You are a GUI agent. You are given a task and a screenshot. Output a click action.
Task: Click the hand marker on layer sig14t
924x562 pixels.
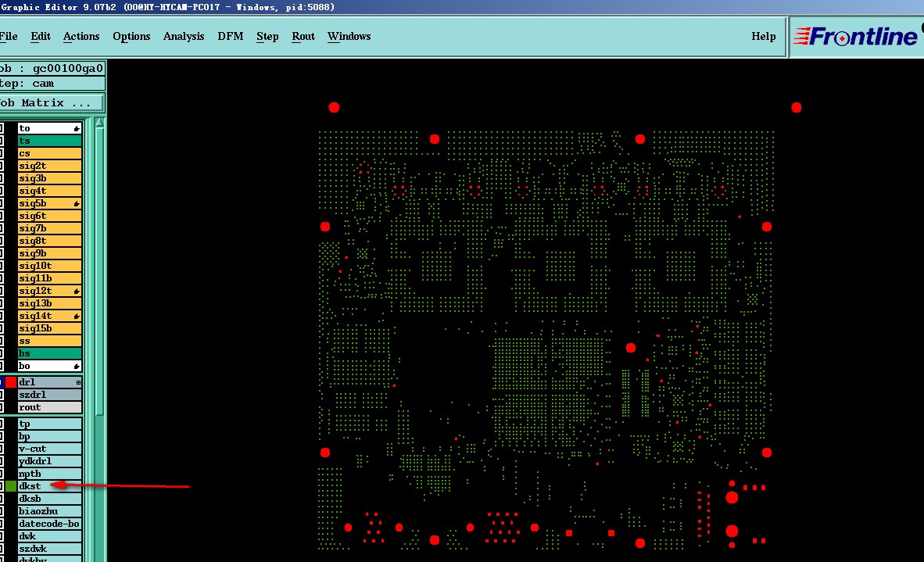[x=77, y=317]
